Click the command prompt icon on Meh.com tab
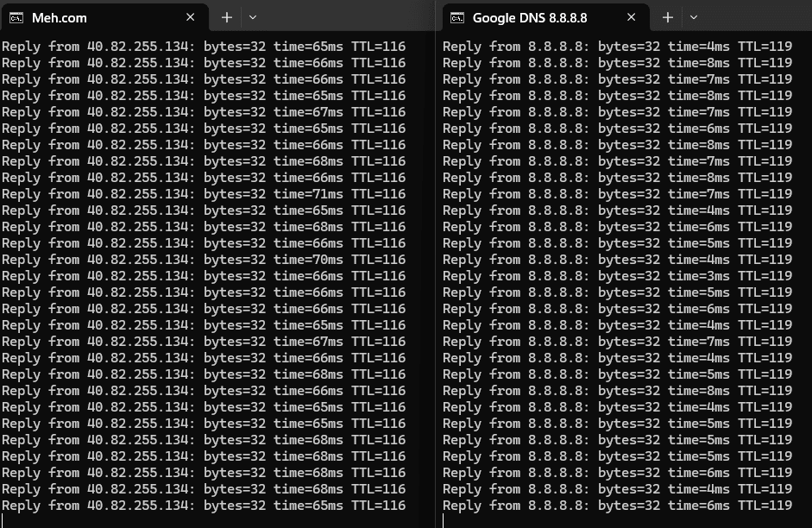Image resolution: width=812 pixels, height=528 pixels. [x=16, y=18]
